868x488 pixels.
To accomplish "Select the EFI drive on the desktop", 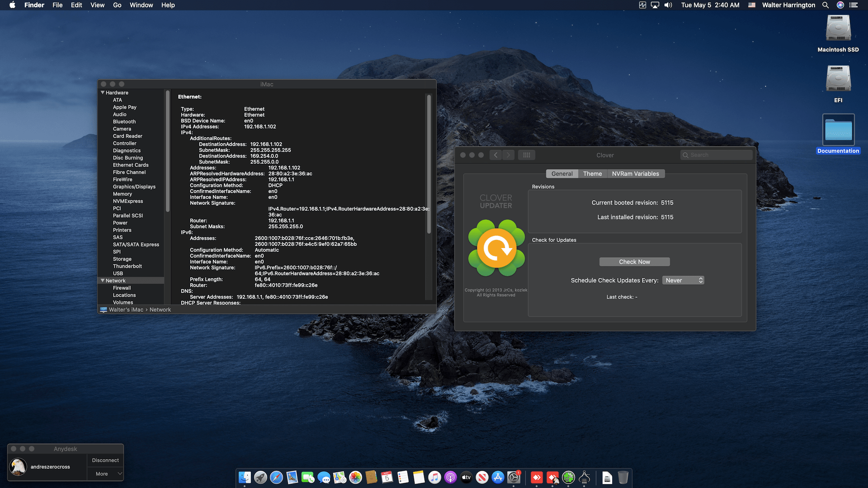I will pos(838,84).
